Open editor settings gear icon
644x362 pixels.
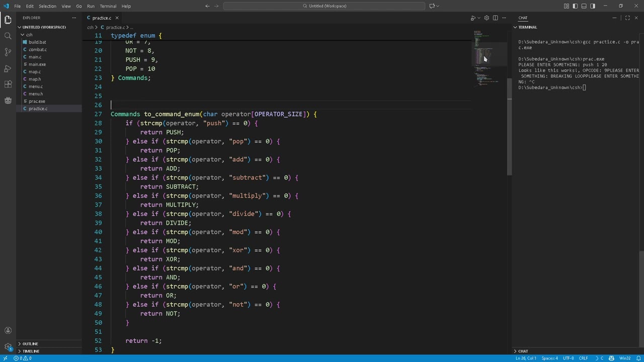pos(487,18)
